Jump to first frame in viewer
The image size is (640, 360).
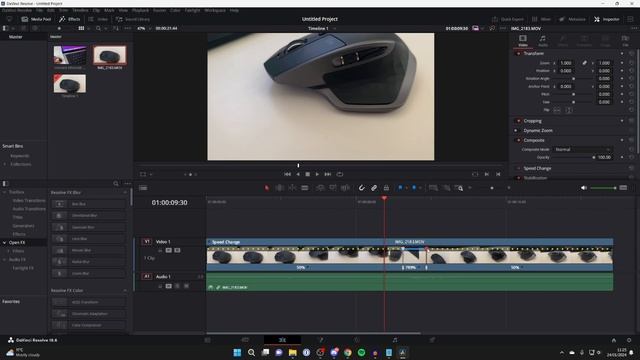tap(287, 174)
